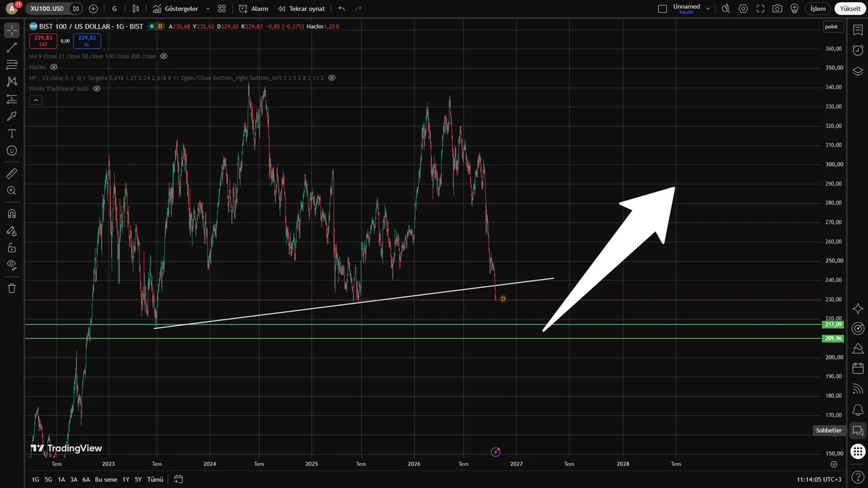The height and width of the screenshot is (488, 868).
Task: Open the point price scale selector
Action: 833,27
